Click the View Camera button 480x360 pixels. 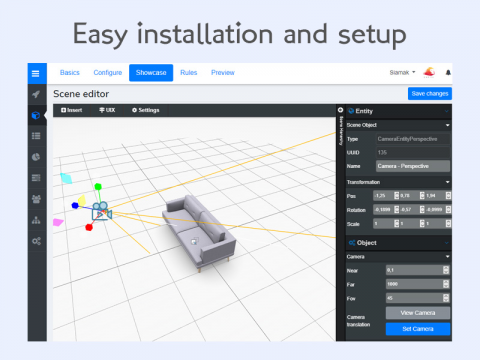[x=418, y=313]
